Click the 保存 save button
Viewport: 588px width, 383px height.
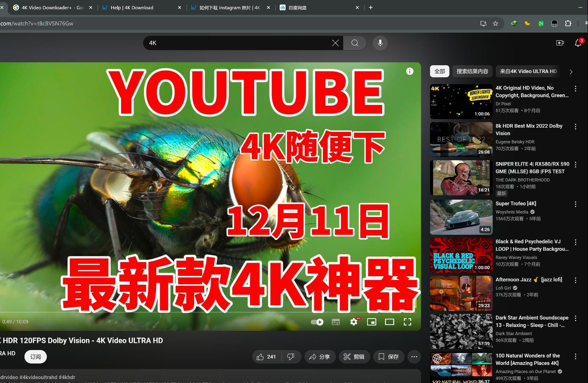point(388,357)
